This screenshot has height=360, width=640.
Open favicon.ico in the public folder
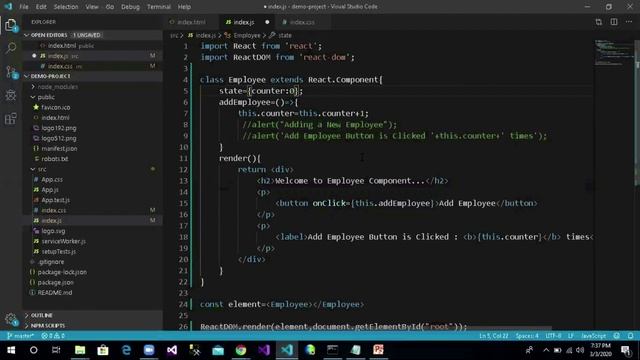click(56, 107)
